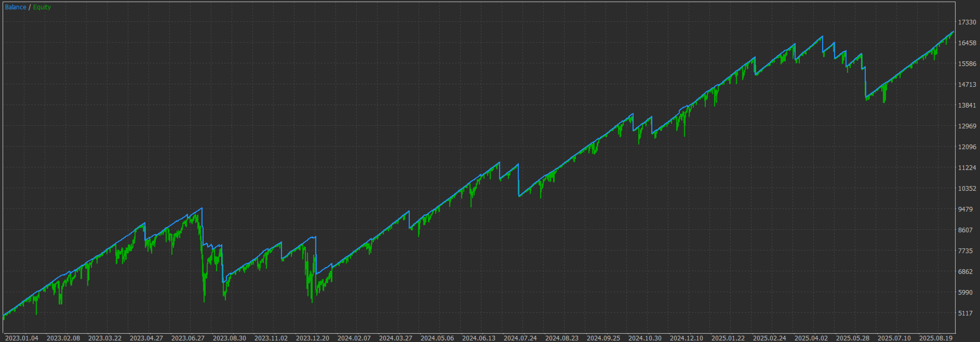Click the 10352 price axis value
This screenshot has height=342, width=980.
pos(967,189)
